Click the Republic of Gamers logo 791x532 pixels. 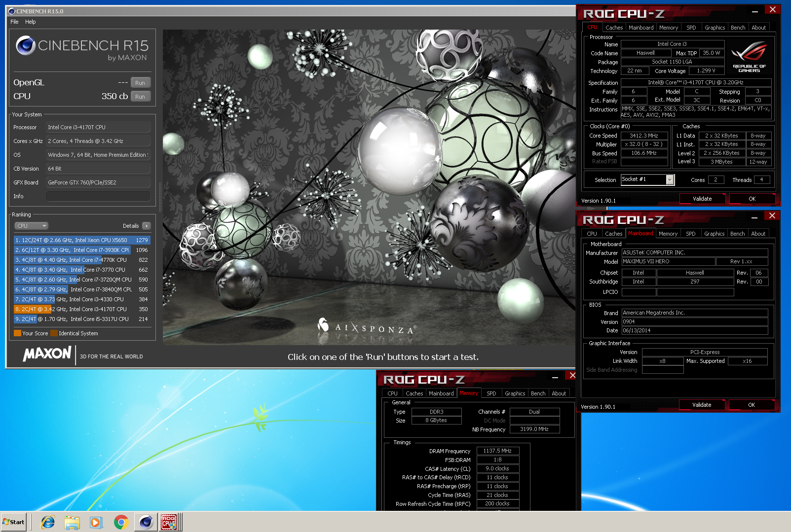(x=749, y=57)
